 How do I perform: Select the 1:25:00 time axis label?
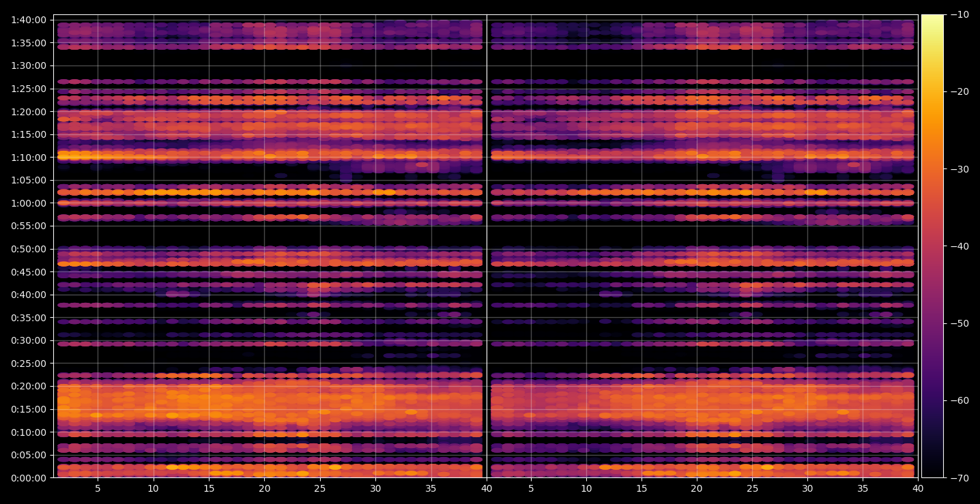point(29,89)
